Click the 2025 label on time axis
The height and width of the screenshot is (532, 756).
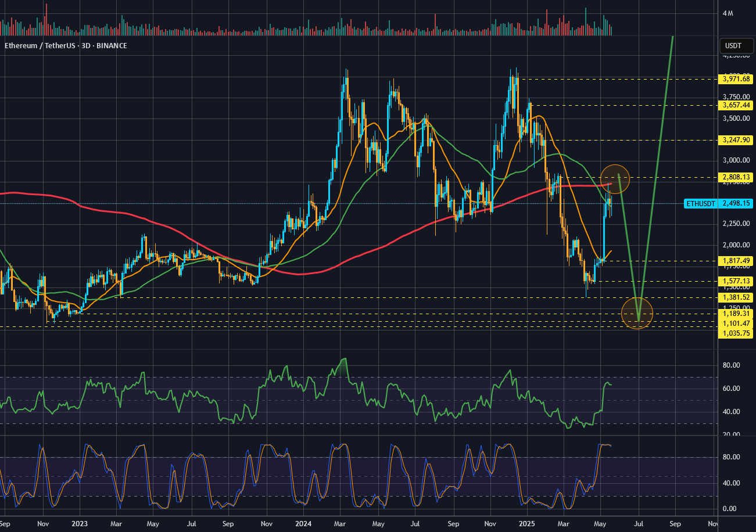[527, 523]
